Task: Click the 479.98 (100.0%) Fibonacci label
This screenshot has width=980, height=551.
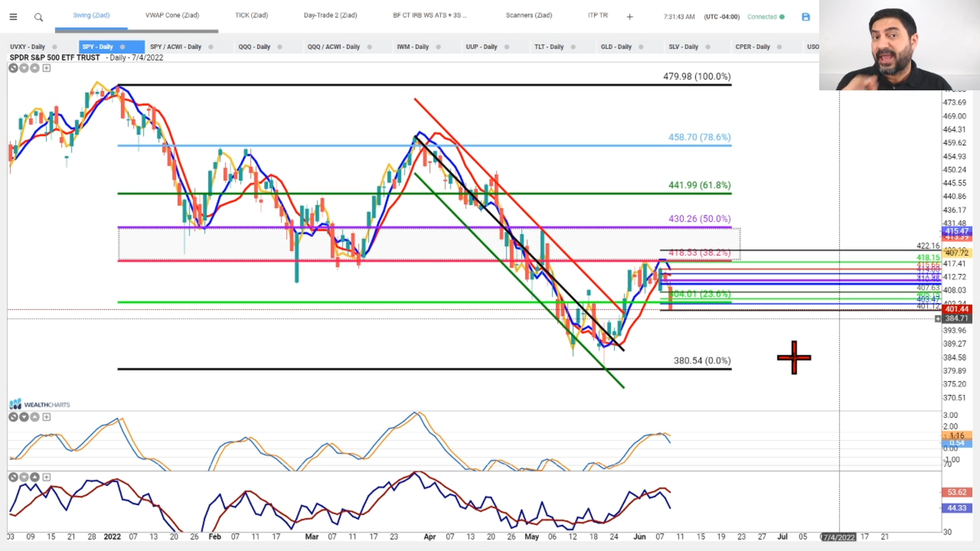Action: [x=697, y=77]
